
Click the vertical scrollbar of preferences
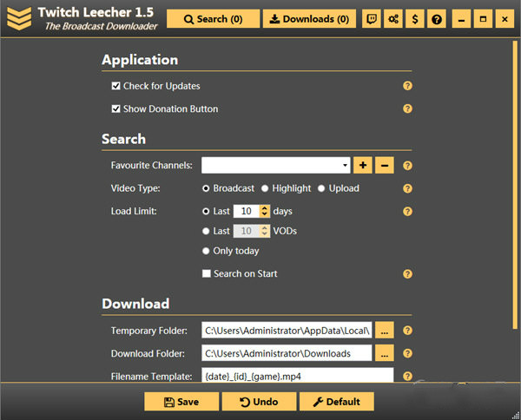[x=515, y=185]
